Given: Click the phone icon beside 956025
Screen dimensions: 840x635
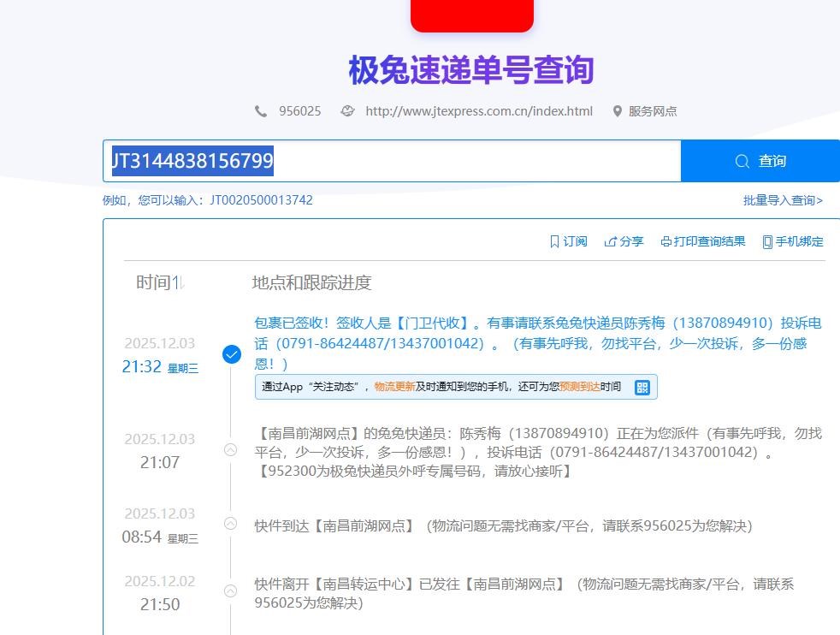Looking at the screenshot, I should click(261, 111).
